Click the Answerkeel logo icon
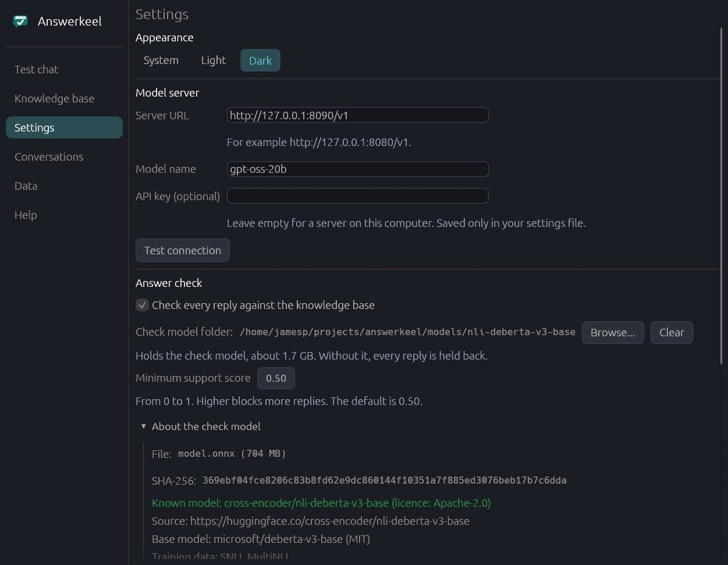The height and width of the screenshot is (565, 728). click(x=20, y=22)
